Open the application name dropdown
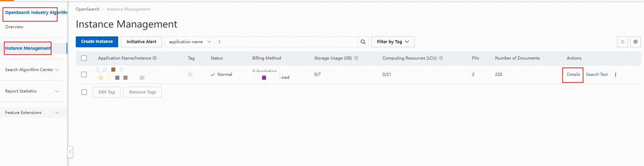The image size is (644, 166). pos(190,42)
